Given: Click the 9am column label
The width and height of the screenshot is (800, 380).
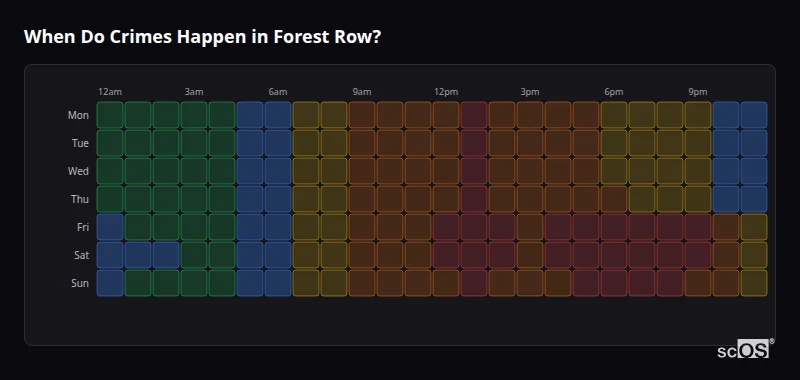Looking at the screenshot, I should (x=362, y=92).
